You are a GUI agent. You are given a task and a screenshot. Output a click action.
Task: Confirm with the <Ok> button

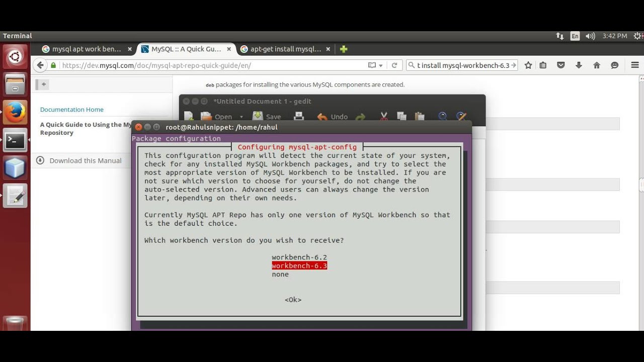click(293, 300)
